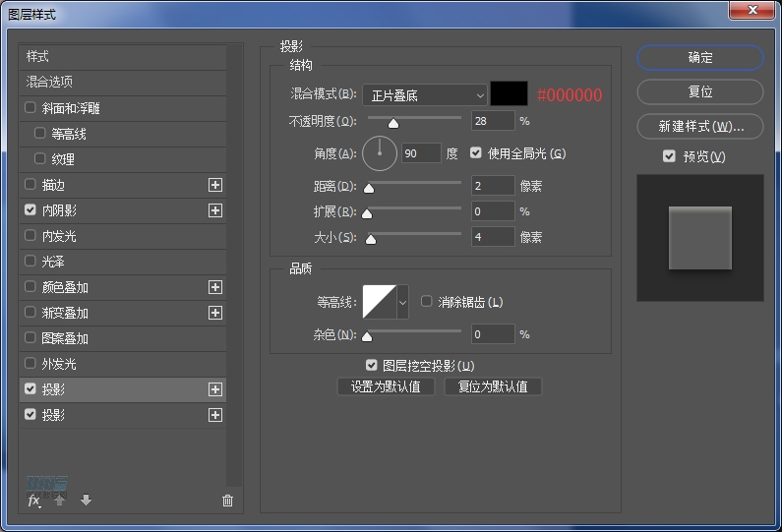This screenshot has height=532, width=782.
Task: Select 图案叠加 effect row
Action: tap(123, 338)
